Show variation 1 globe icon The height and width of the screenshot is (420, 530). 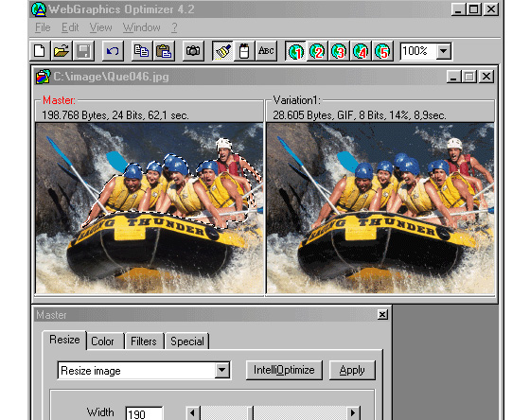pyautogui.click(x=295, y=51)
